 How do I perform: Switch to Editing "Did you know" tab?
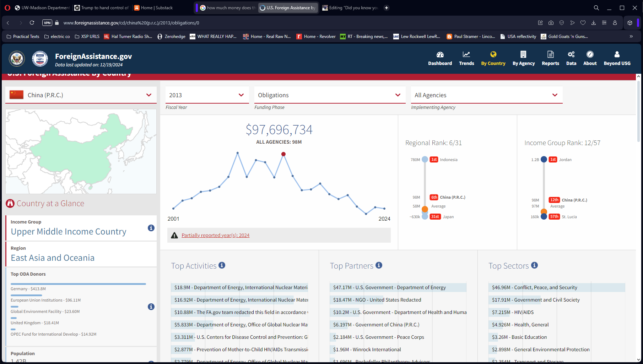click(x=351, y=8)
